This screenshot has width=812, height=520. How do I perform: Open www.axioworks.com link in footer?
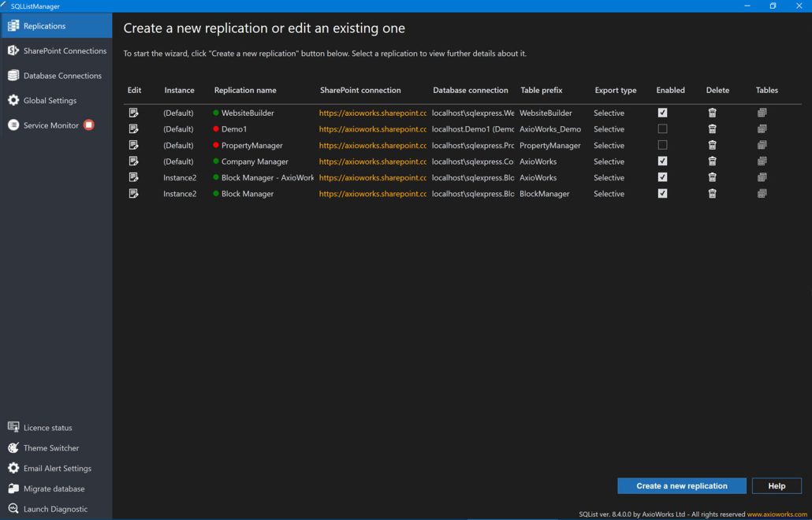(777, 514)
